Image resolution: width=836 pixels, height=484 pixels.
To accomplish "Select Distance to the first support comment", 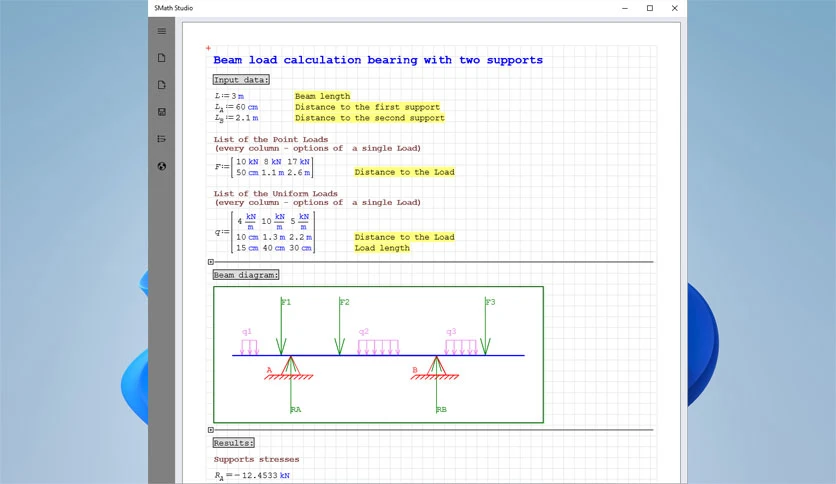I will pyautogui.click(x=367, y=107).
